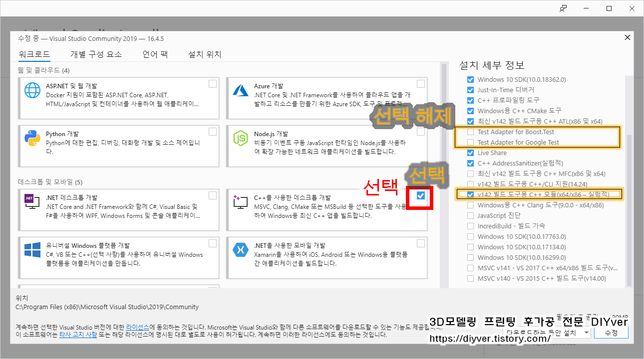The height and width of the screenshot is (359, 644).
Task: Click the ASP.NET globe icon
Action: (x=32, y=90)
